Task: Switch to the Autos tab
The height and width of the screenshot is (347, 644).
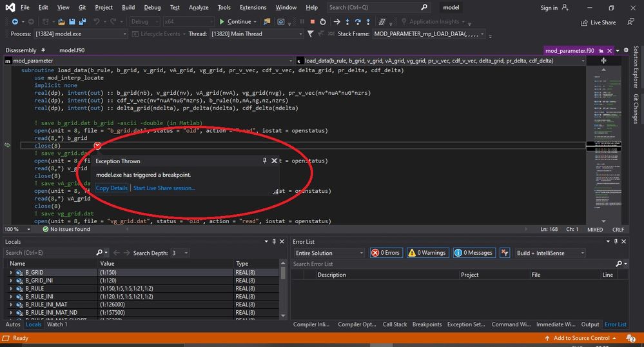Action: click(x=13, y=324)
